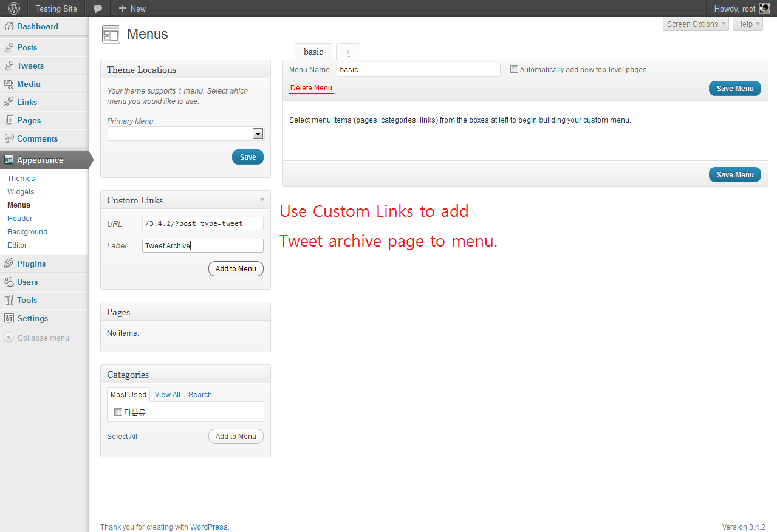Open Widgets in the Appearance submenu

point(21,192)
